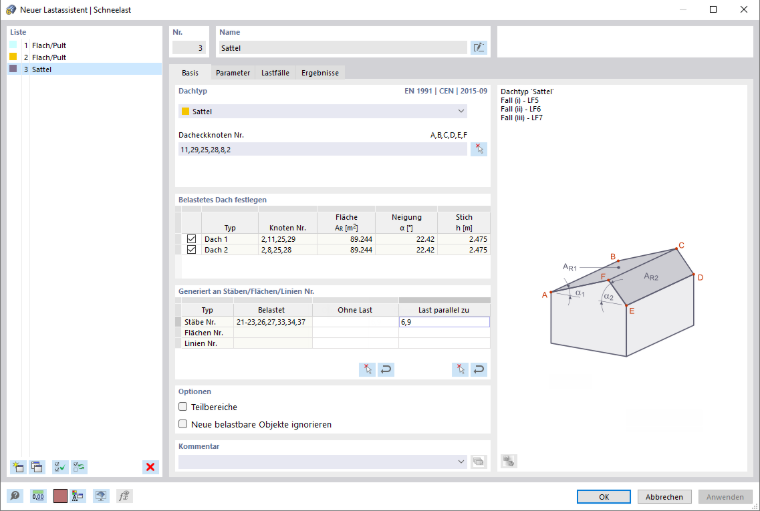Click the select all items checkmark icon

[60, 467]
